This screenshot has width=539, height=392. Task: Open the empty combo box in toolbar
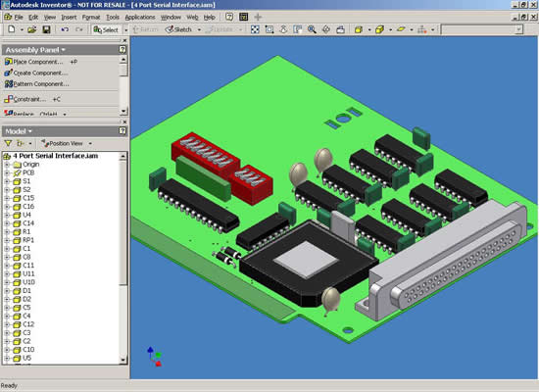pos(482,29)
